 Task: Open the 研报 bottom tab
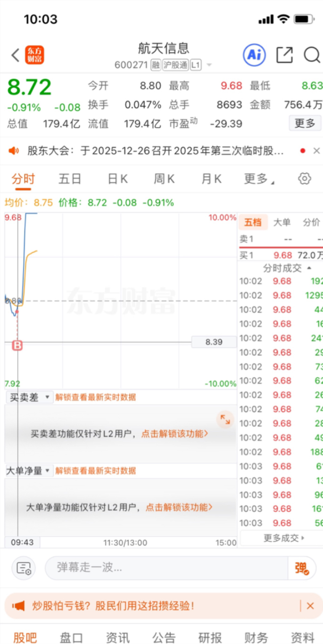(x=210, y=637)
